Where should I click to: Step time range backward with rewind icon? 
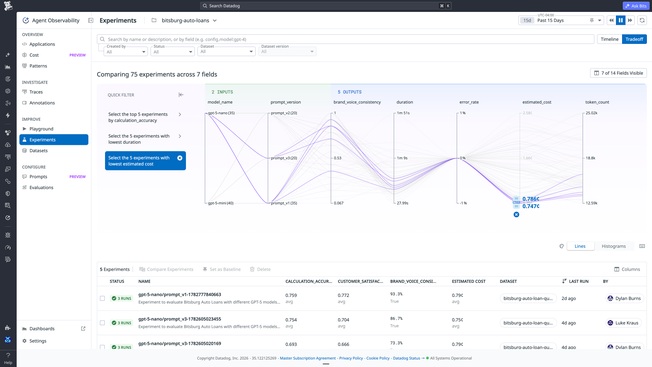click(611, 20)
